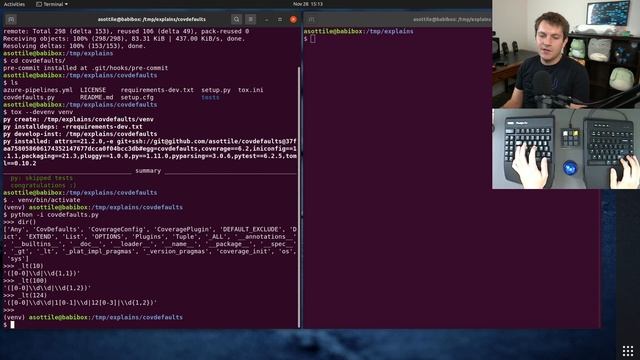Open new tab in the right terminal window
This screenshot has height=360, width=640.
point(311,19)
